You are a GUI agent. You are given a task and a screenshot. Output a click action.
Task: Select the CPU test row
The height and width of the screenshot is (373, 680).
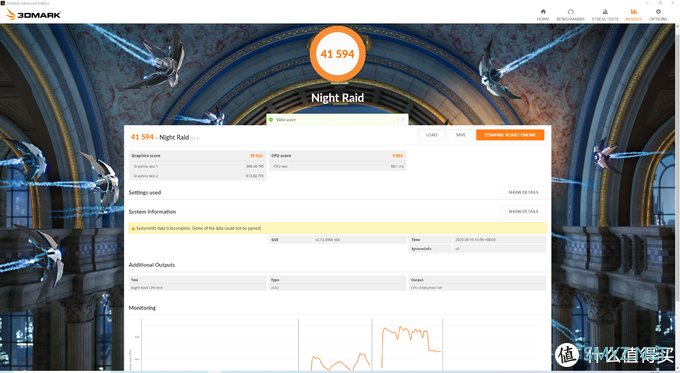[337, 166]
